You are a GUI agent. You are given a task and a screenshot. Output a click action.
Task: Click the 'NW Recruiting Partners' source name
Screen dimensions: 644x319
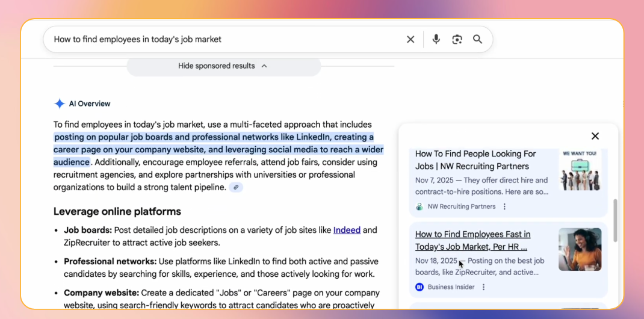(x=462, y=206)
